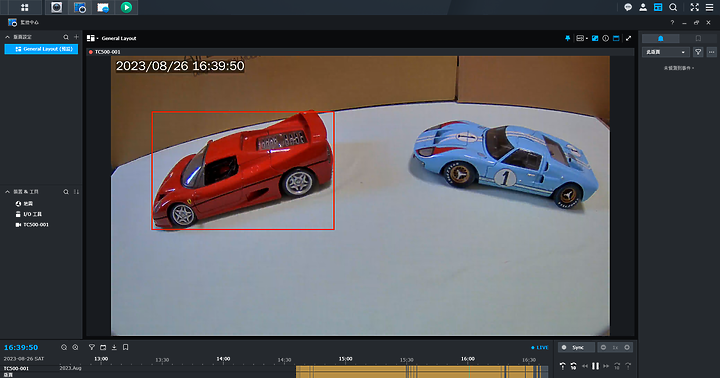Collapse the devices and tools section
The width and height of the screenshot is (720, 378).
7,192
